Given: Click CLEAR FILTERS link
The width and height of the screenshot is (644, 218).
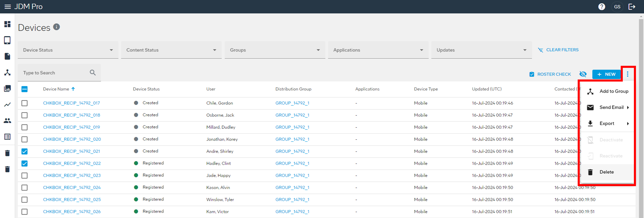Looking at the screenshot, I should tap(558, 50).
